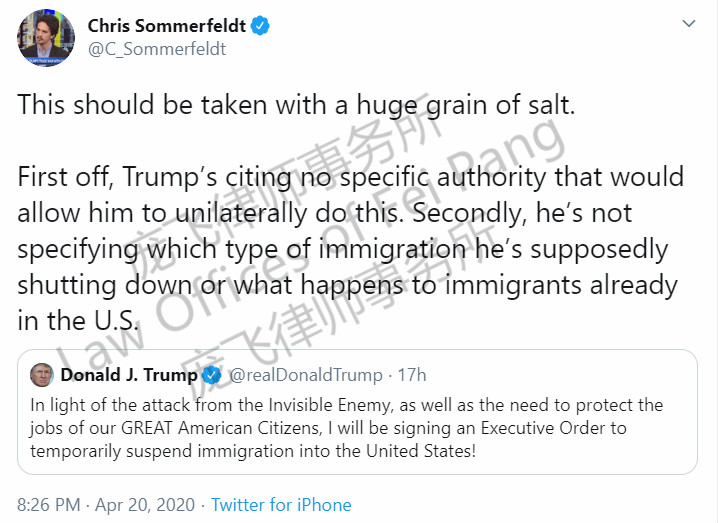Image resolution: width=718 pixels, height=523 pixels.
Task: Click the "huge grain of salt" sentence
Action: (x=296, y=105)
